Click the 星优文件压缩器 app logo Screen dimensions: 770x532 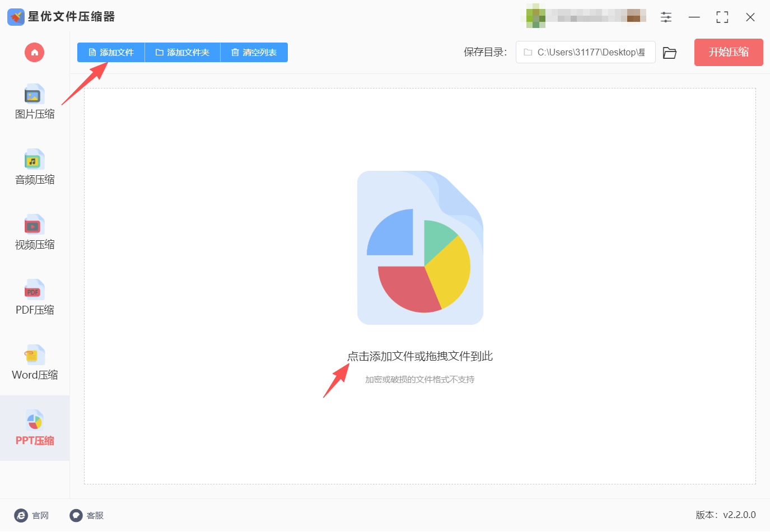(x=16, y=17)
